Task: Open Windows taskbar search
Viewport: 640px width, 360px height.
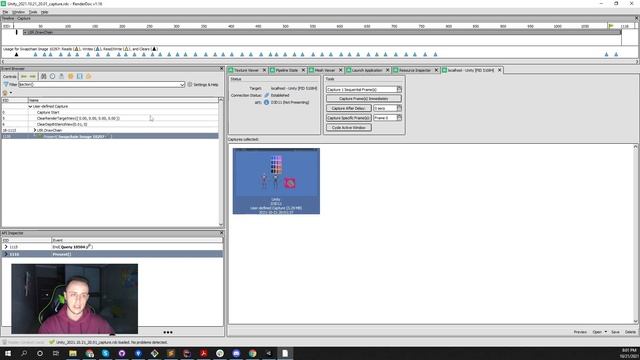Action: pos(24,353)
